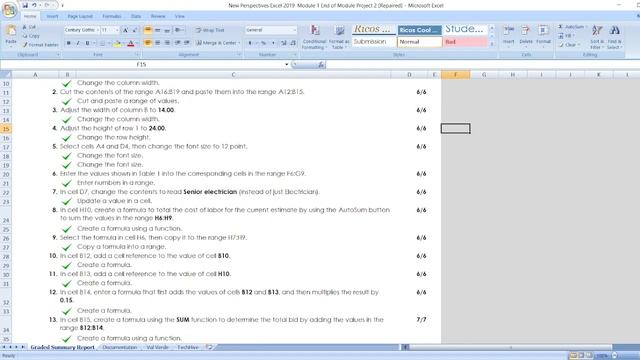Increase indent in Alignment group
This screenshot has height=360, width=640.
coord(187,43)
